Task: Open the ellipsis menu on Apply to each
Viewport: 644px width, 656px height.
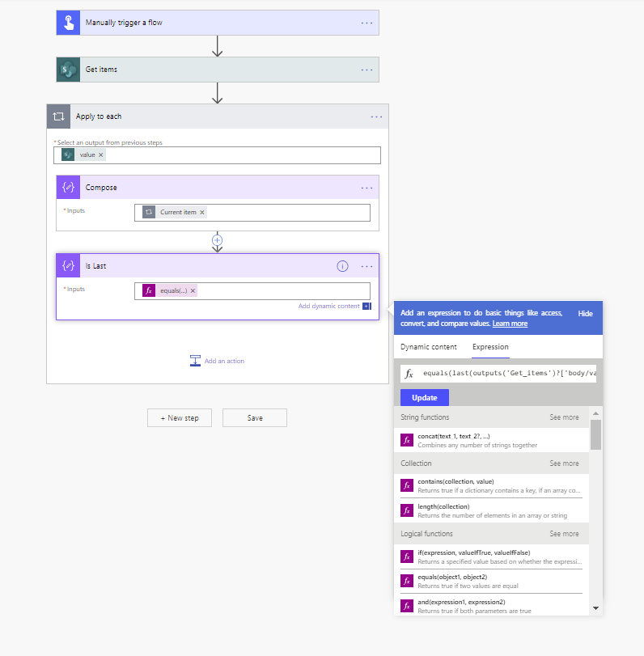Action: coord(376,116)
